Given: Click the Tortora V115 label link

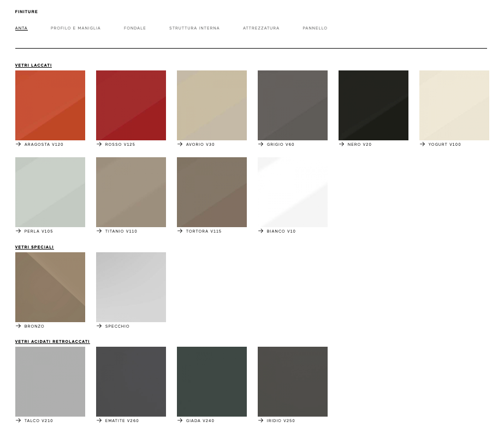Looking at the screenshot, I should (204, 232).
